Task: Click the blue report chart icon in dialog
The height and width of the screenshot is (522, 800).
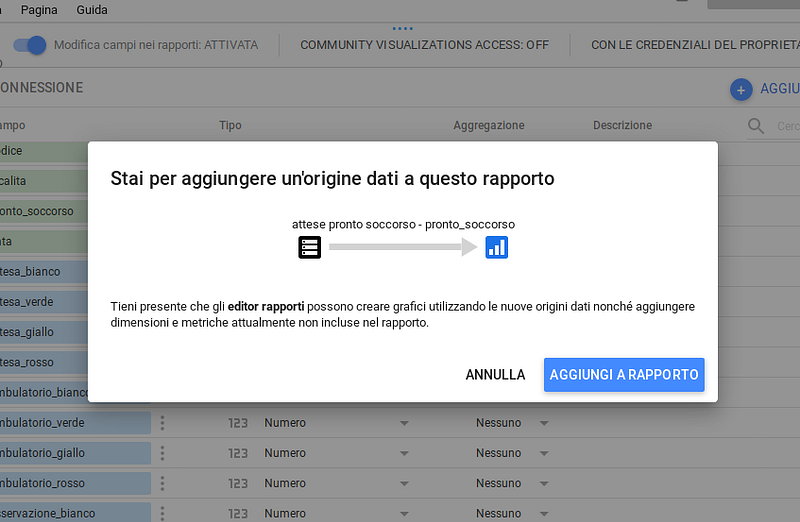Action: [x=496, y=247]
